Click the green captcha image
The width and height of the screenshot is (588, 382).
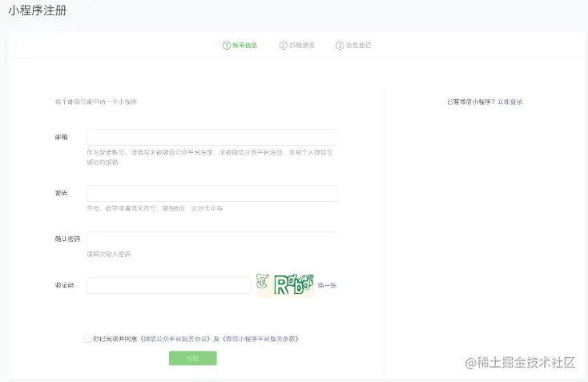[285, 285]
